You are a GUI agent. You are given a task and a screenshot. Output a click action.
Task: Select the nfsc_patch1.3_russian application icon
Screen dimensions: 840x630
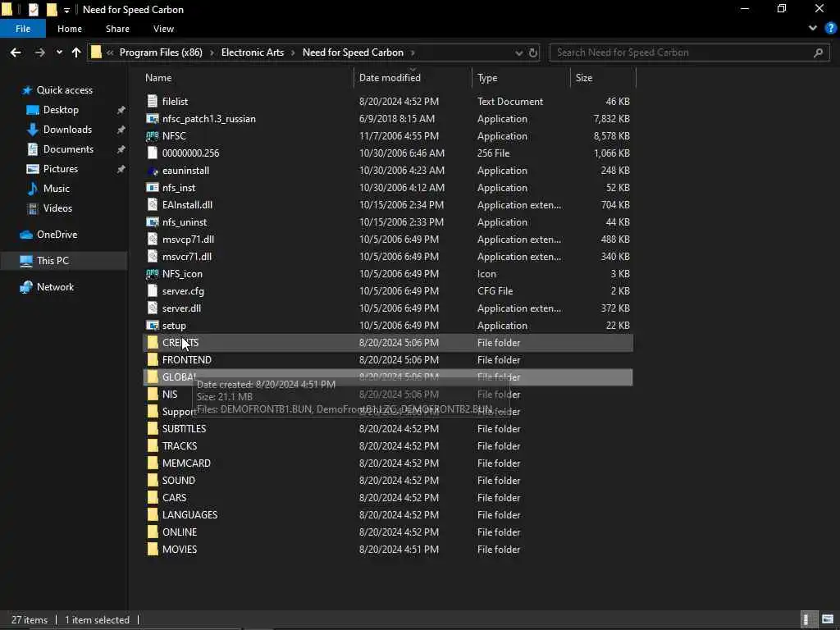coord(153,118)
